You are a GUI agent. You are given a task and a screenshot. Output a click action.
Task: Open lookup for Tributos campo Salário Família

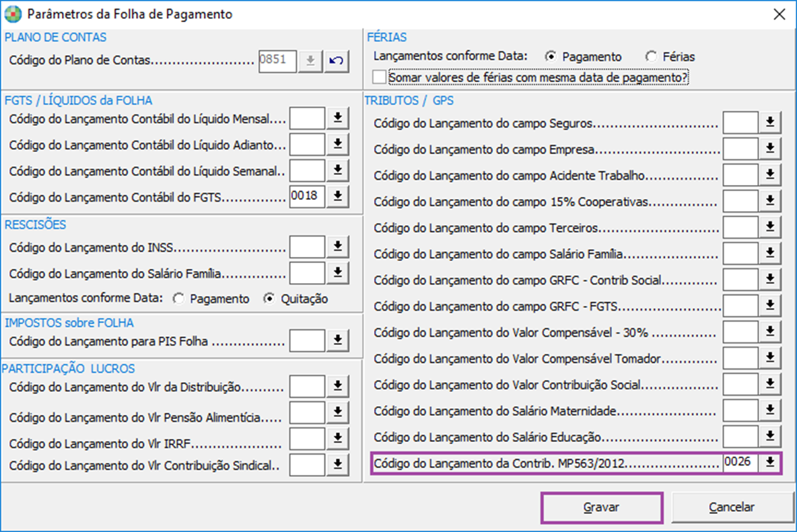[x=770, y=254]
